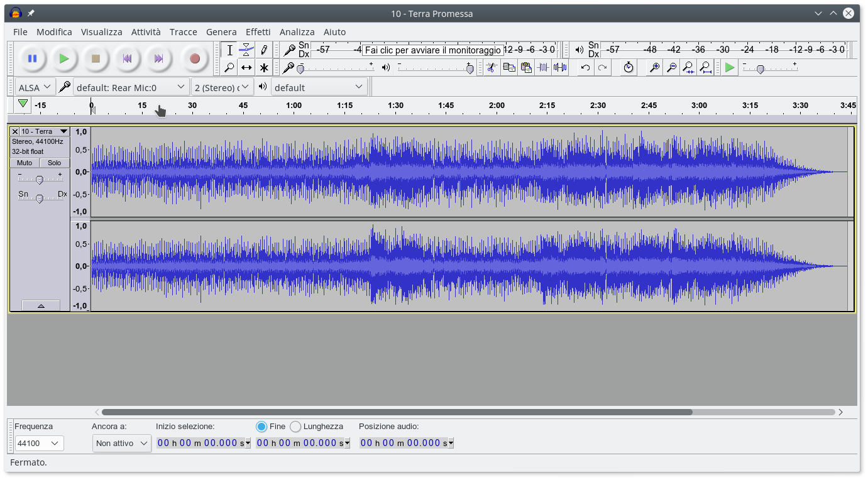Image resolution: width=868 pixels, height=480 pixels.
Task: Click the Sync-Lock tracks clock icon
Action: coord(629,67)
